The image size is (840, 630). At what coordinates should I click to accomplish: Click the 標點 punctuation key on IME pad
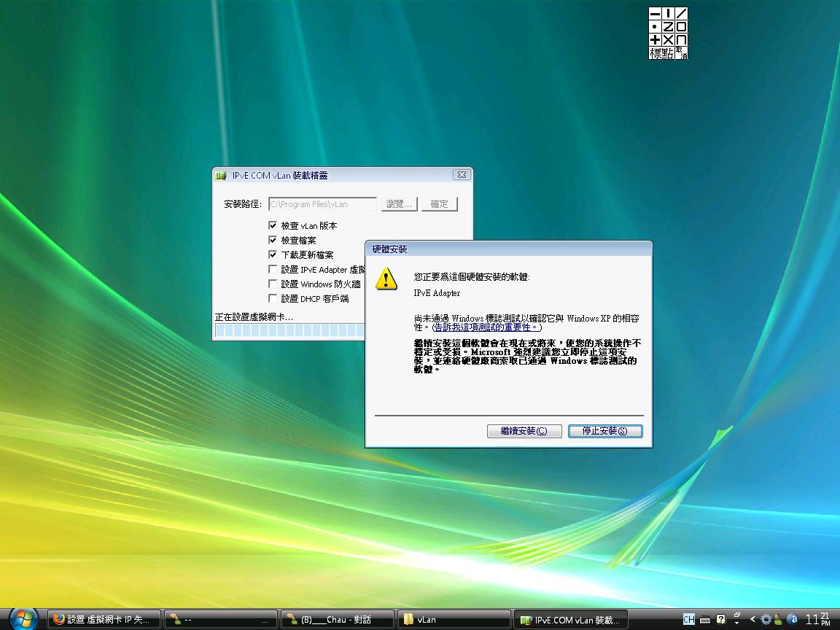point(661,53)
